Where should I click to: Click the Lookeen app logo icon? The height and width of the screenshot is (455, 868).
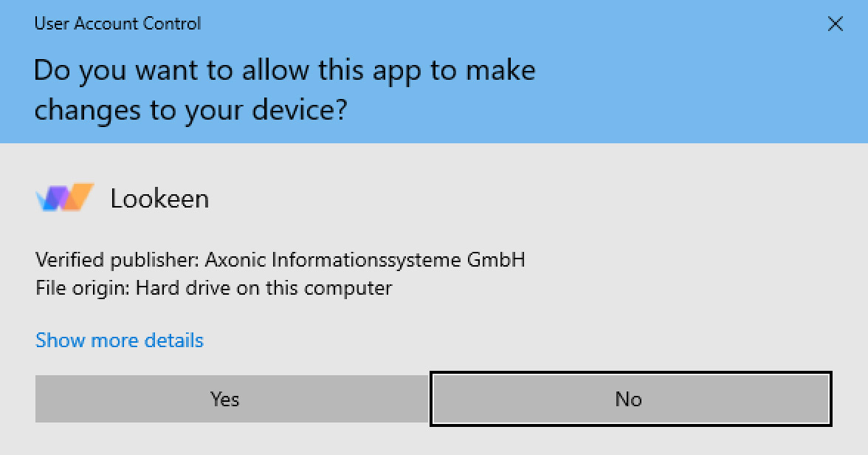coord(64,198)
